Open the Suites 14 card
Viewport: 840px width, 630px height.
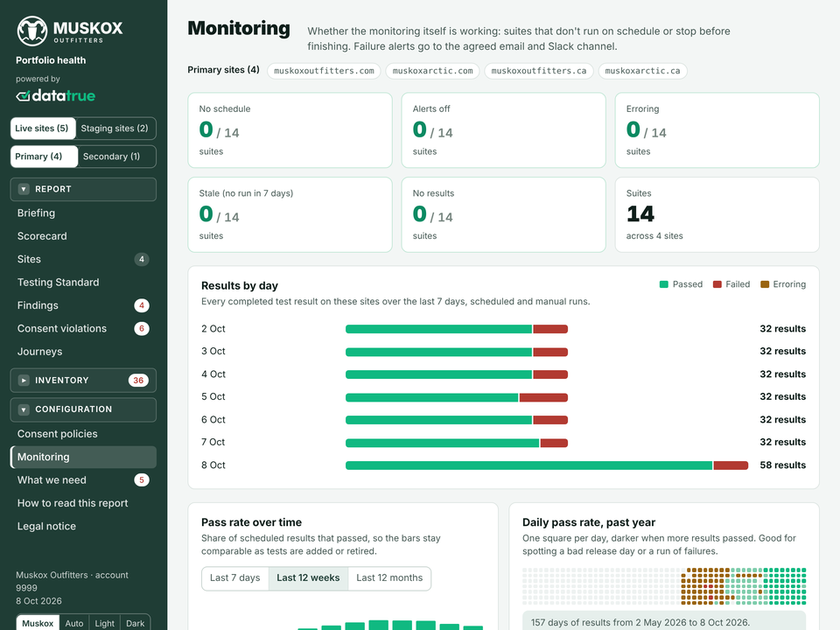click(717, 215)
